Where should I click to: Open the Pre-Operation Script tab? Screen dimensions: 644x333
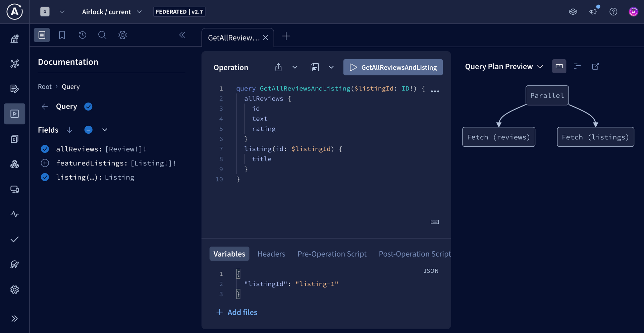[x=332, y=254]
